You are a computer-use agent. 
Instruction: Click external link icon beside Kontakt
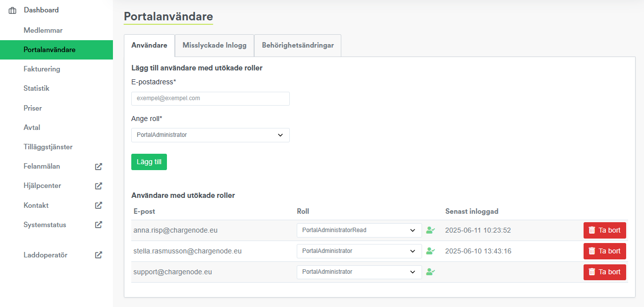99,205
